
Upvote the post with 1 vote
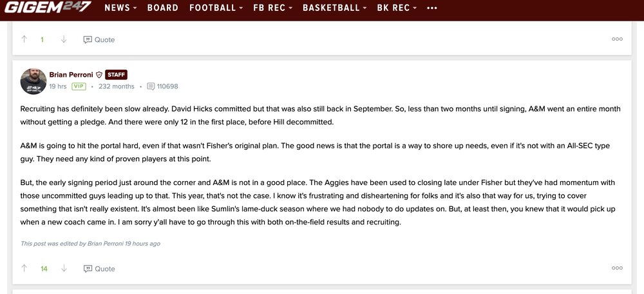(24, 39)
